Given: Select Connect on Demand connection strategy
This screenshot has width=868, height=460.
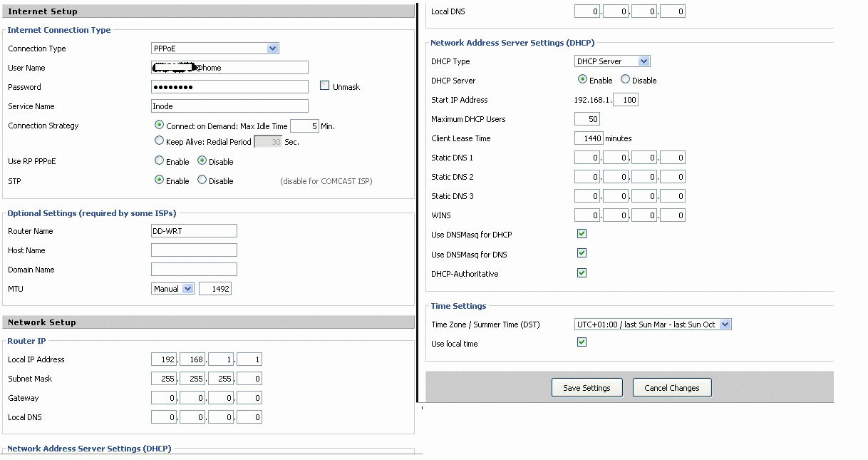Looking at the screenshot, I should 160,126.
